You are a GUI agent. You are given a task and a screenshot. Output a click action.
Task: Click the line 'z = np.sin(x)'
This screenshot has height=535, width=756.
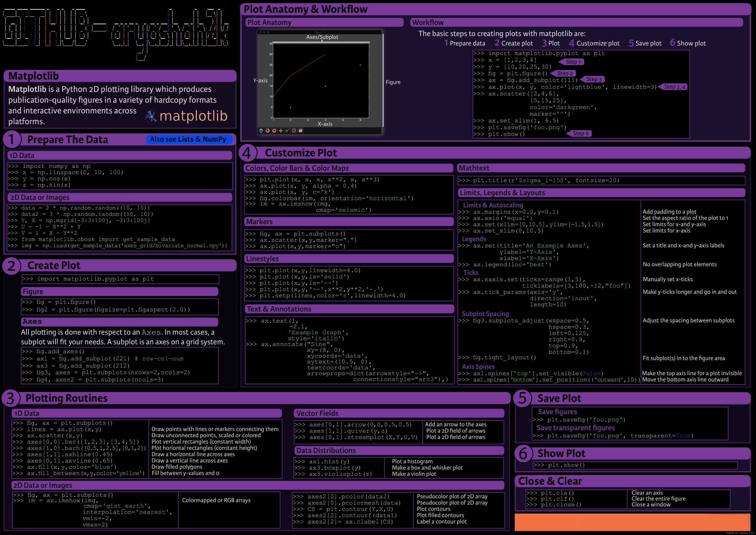pos(39,185)
